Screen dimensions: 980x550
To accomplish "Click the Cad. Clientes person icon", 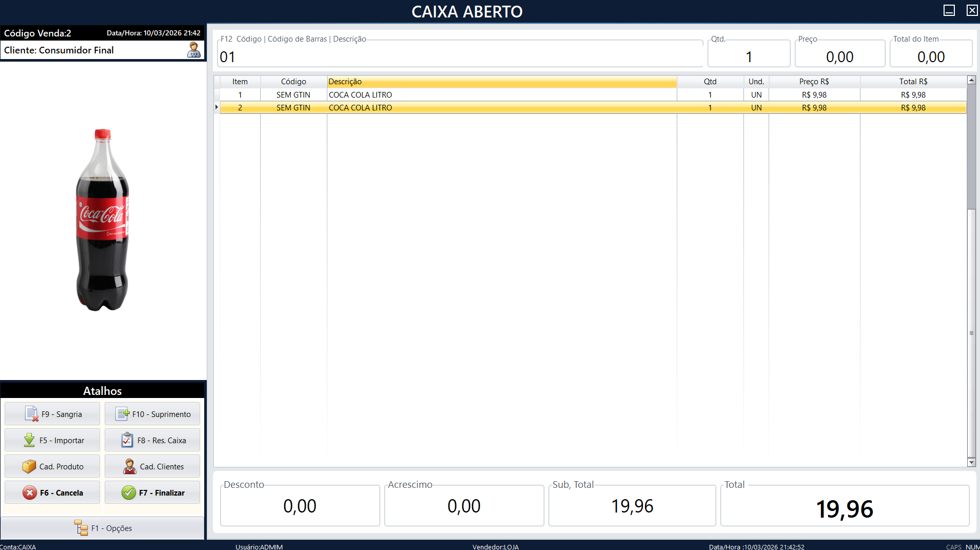I will coord(128,466).
